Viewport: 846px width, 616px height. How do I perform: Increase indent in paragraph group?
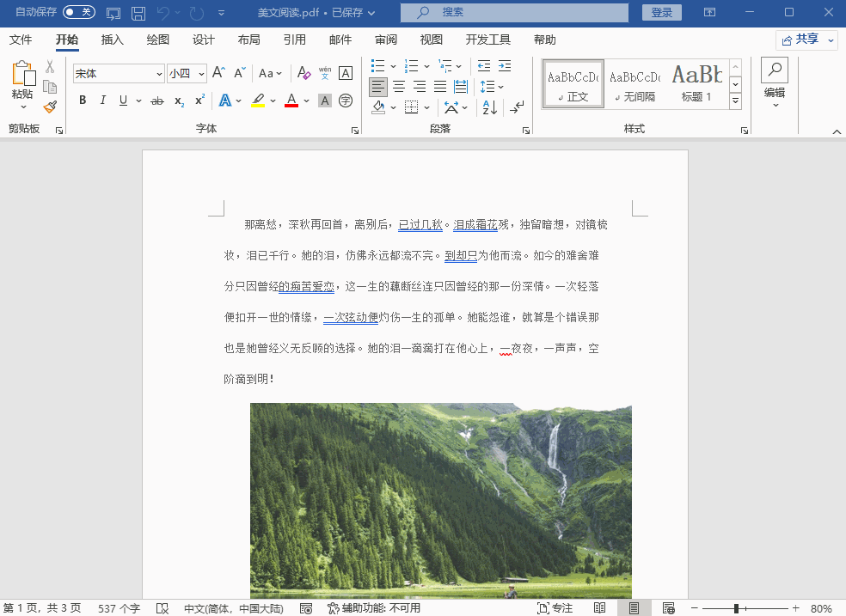coord(505,66)
